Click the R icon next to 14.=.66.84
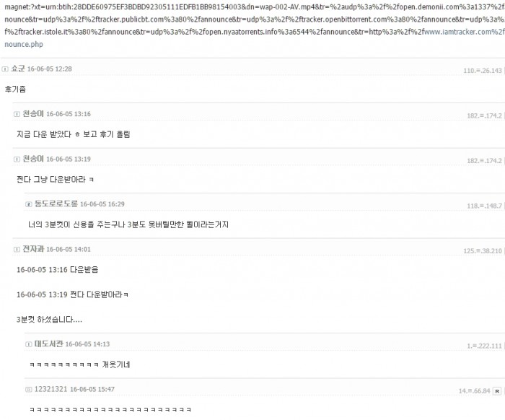The width and height of the screenshot is (505, 420). pyautogui.click(x=497, y=391)
